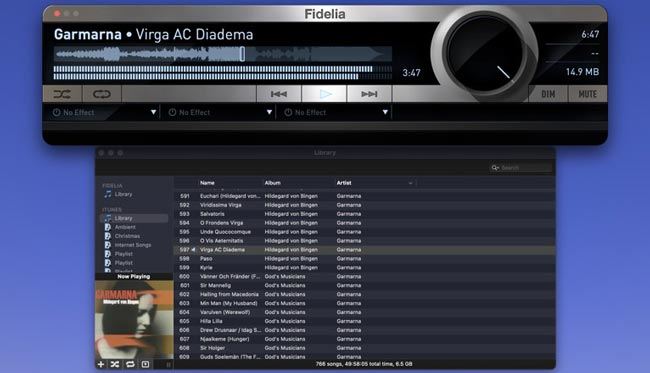Screen dimensions: 650x373
Task: Click late in the waveform to seek ahead
Action: coord(352,54)
